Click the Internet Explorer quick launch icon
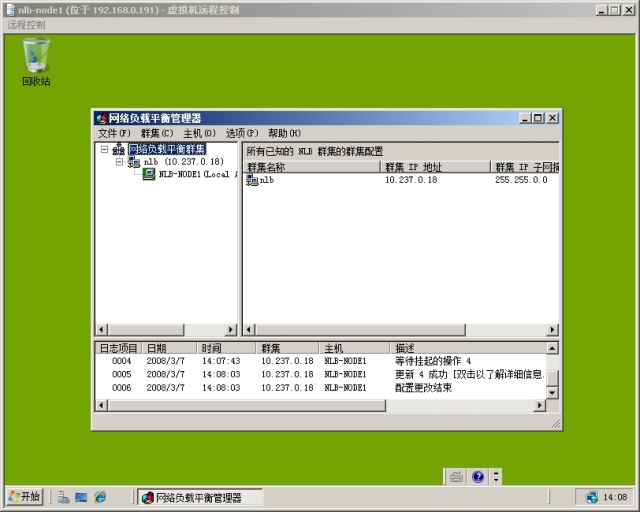The height and width of the screenshot is (512, 640). coord(100,497)
